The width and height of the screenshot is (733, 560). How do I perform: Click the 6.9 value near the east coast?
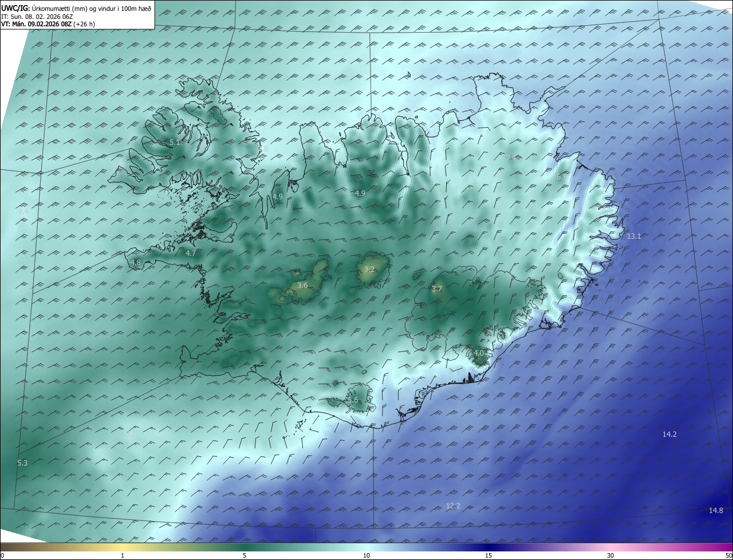coord(561,177)
